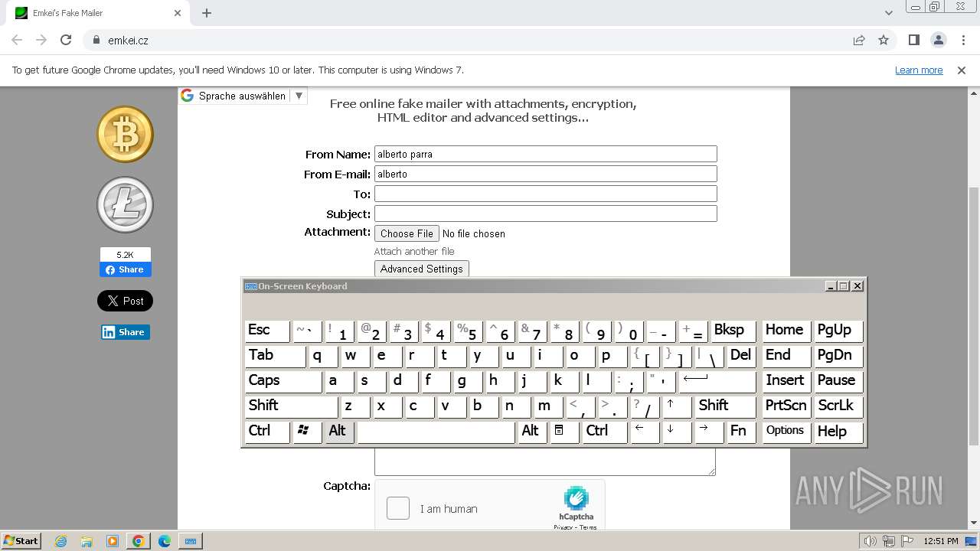This screenshot has height=551, width=980.
Task: Open Advanced Settings
Action: coord(421,269)
